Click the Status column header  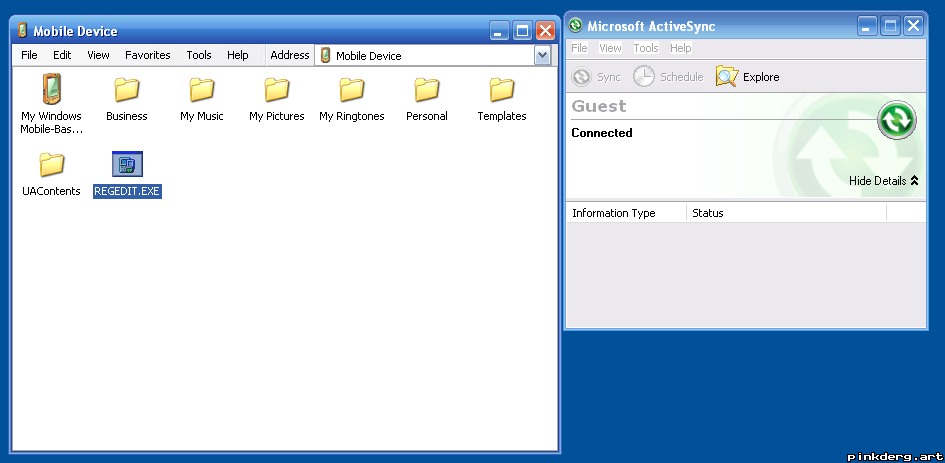coord(786,213)
